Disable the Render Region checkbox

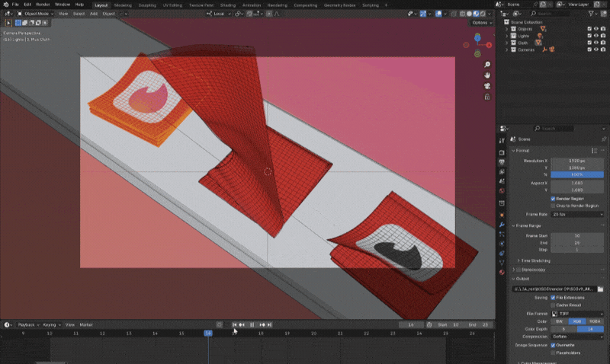click(554, 198)
